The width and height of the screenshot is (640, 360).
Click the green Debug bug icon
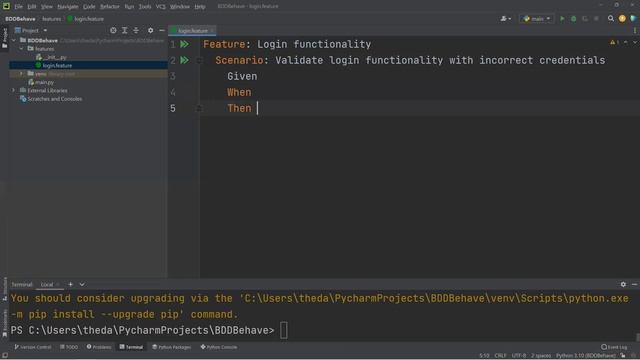[573, 19]
